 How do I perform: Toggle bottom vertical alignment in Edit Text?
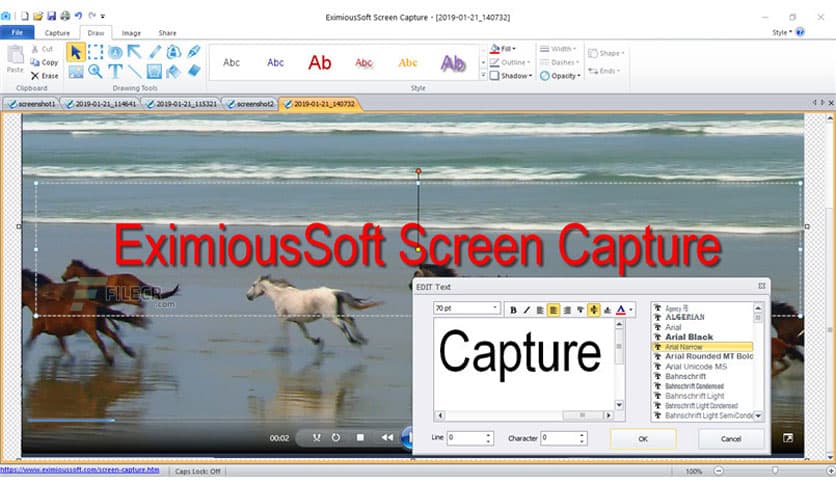point(607,310)
